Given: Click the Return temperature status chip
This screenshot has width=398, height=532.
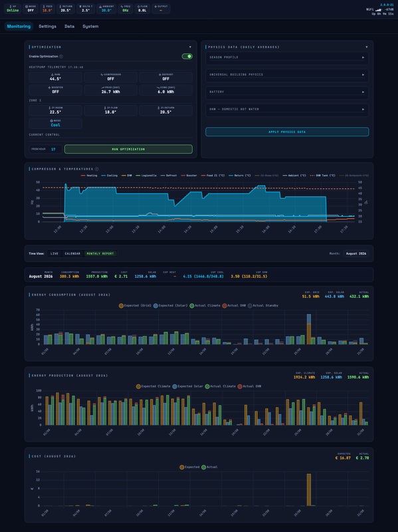Looking at the screenshot, I should 66,9.
